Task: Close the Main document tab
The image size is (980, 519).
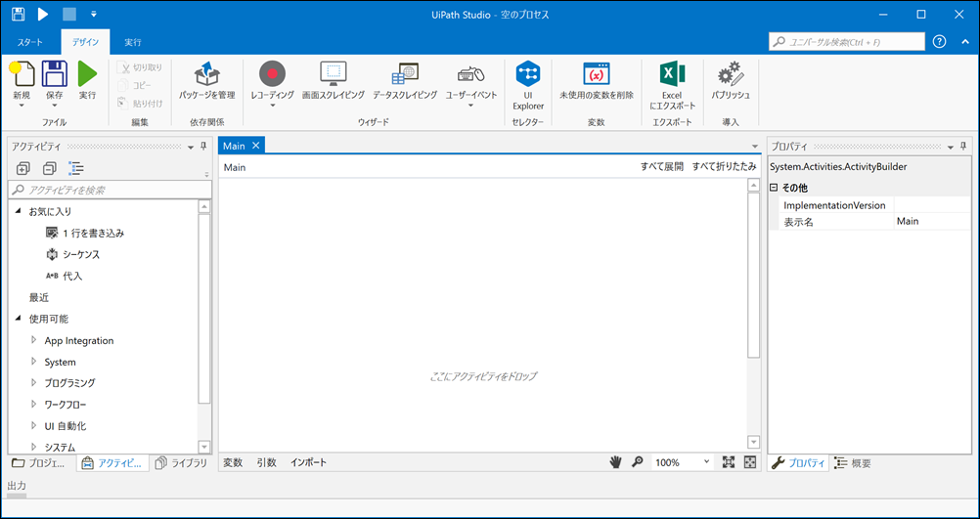Action: click(x=256, y=146)
